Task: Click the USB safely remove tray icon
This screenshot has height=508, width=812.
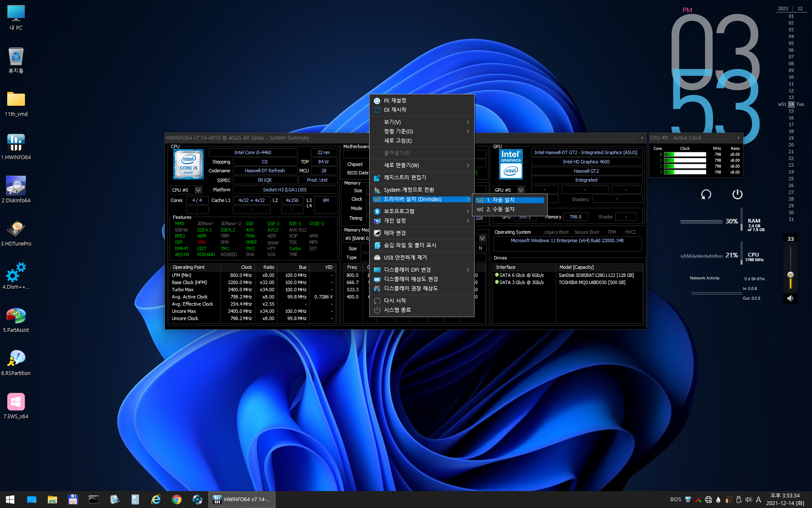Action: coord(739,500)
